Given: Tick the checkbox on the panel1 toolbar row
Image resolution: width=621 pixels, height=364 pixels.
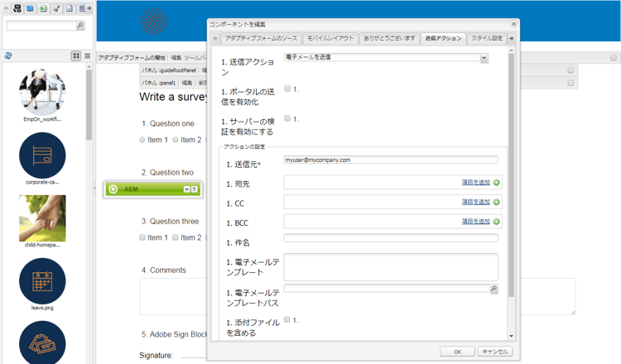Looking at the screenshot, I should pos(570,83).
